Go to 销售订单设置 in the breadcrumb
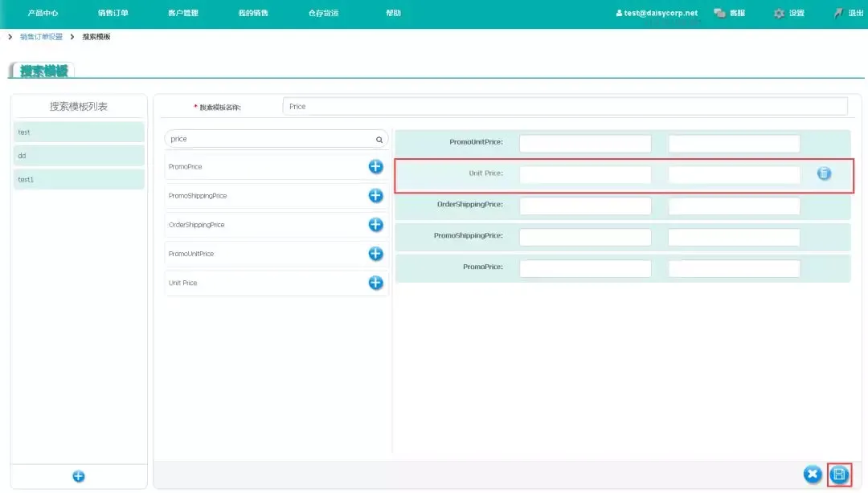Screen dimensions: 868x493 tap(41, 36)
